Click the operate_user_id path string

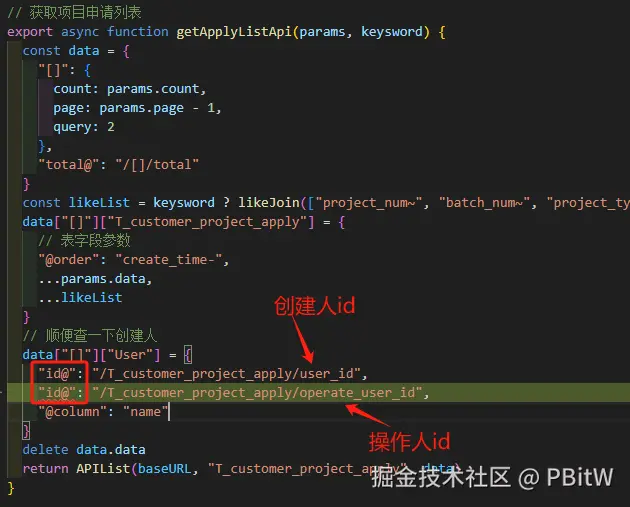tap(257, 393)
